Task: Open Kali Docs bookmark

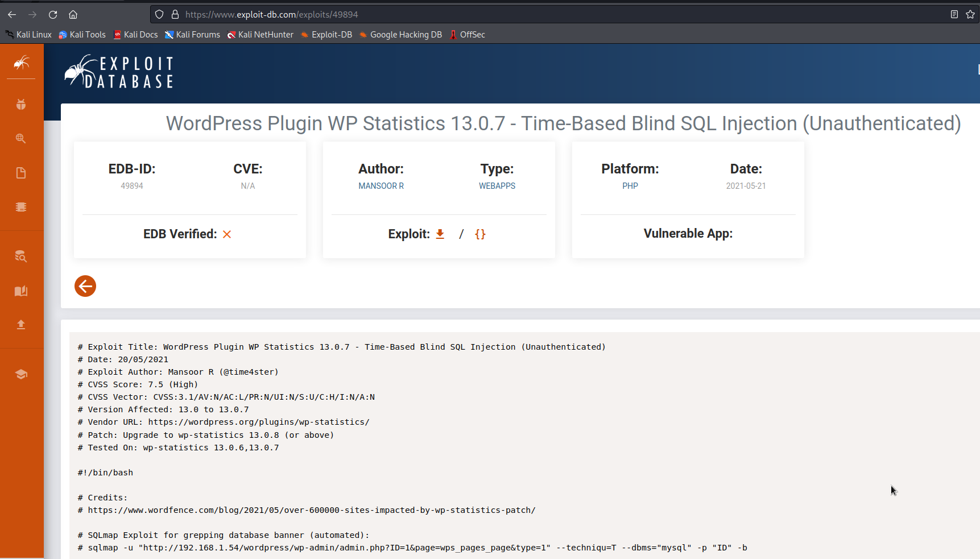Action: 136,35
